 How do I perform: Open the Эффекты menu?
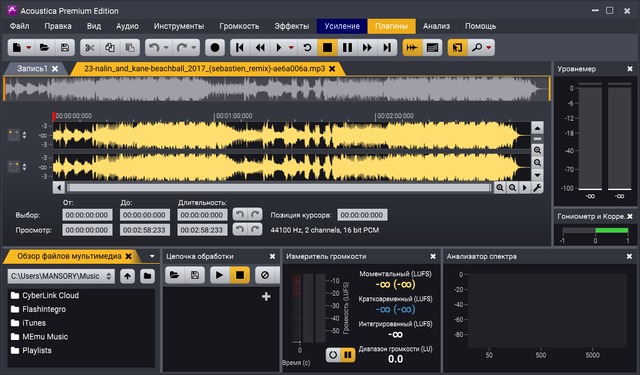291,26
